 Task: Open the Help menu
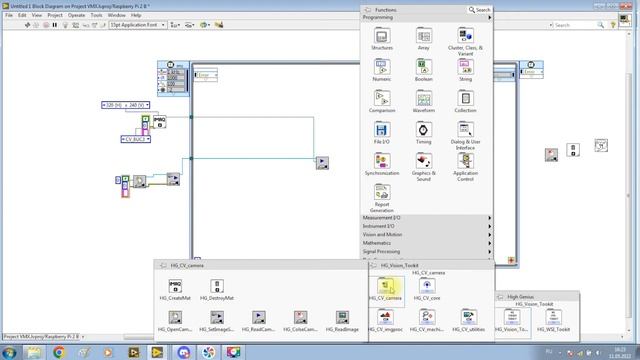coord(136,15)
